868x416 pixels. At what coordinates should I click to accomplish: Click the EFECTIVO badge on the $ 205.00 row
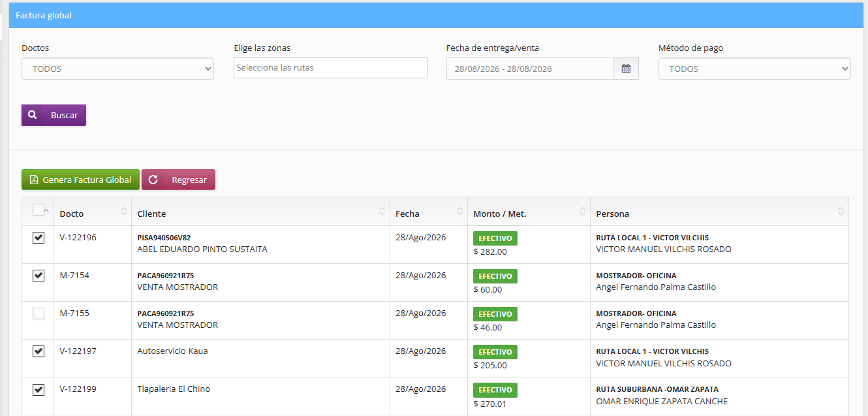[x=495, y=352]
